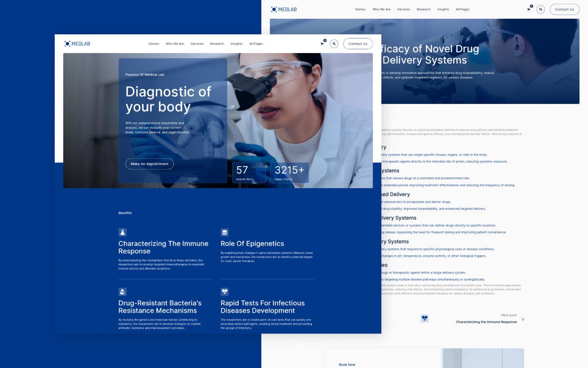Open the Insights menu item
Viewport: 588px width, 368px height.
[x=236, y=44]
